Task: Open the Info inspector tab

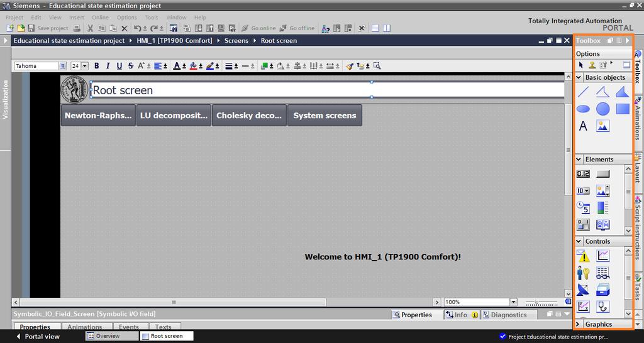Action: tap(461, 315)
